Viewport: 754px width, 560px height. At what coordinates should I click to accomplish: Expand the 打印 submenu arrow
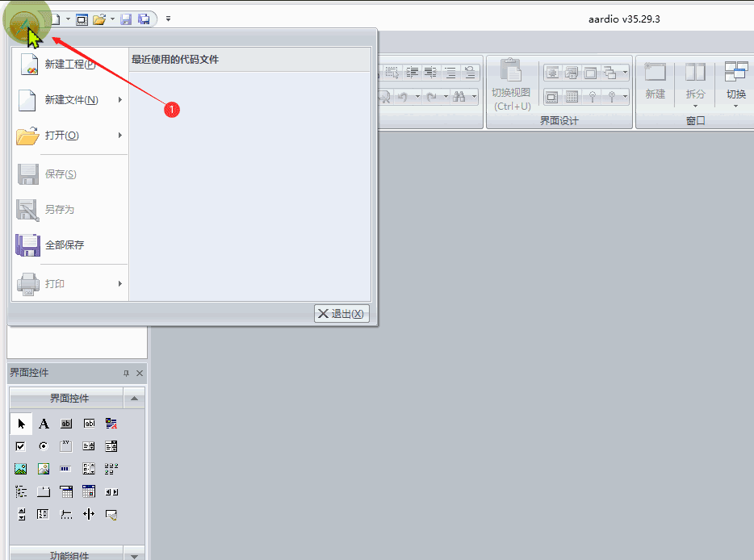click(120, 283)
